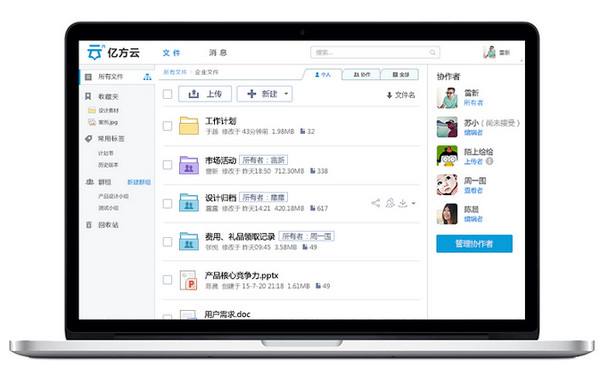600x384 pixels.
Task: Open the first group under 群组
Action: [113, 196]
